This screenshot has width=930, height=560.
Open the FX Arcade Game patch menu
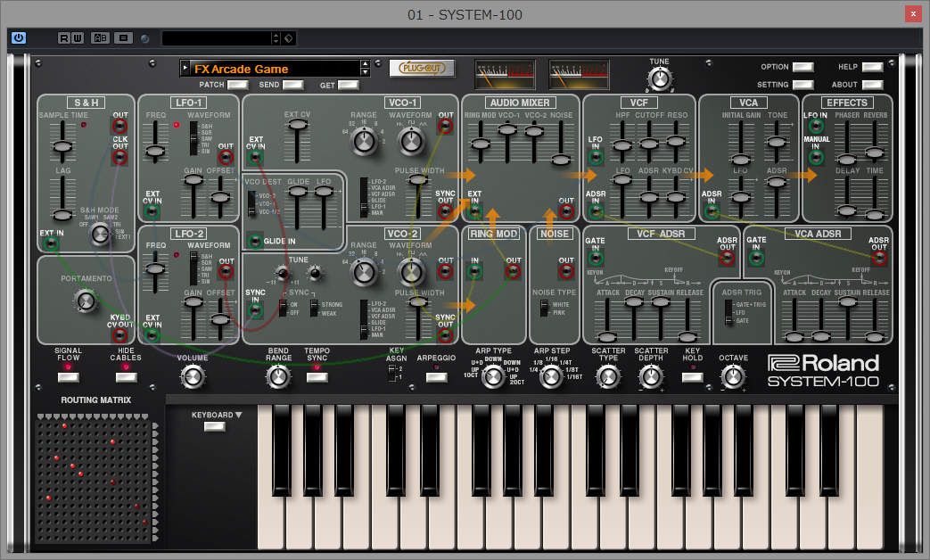point(185,69)
